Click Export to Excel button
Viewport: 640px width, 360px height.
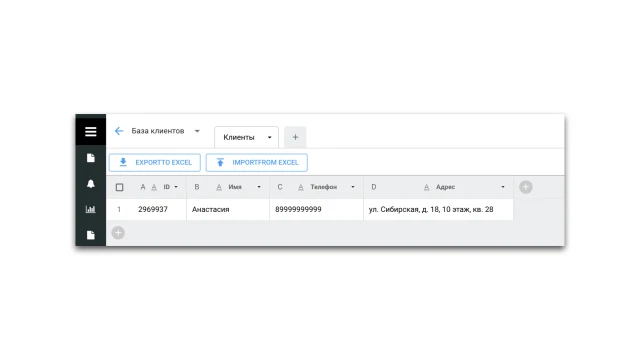tap(155, 162)
